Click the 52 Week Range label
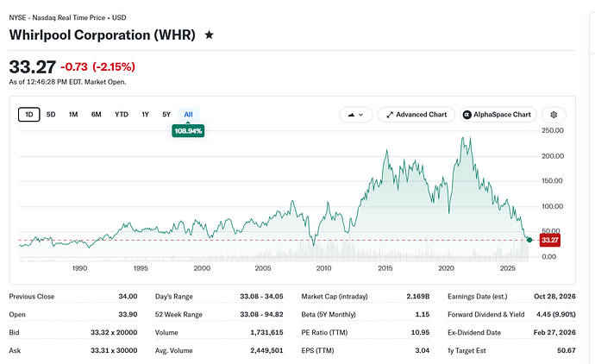Image resolution: width=595 pixels, height=364 pixels. tap(178, 315)
